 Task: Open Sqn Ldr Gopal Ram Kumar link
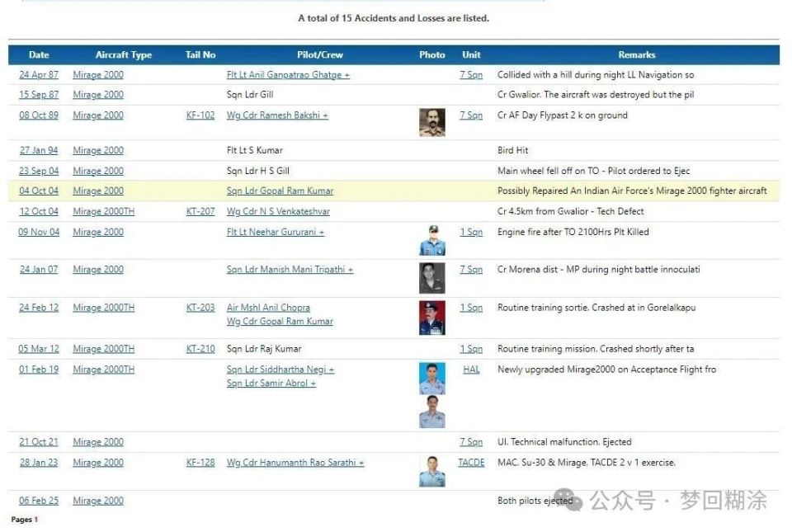280,191
